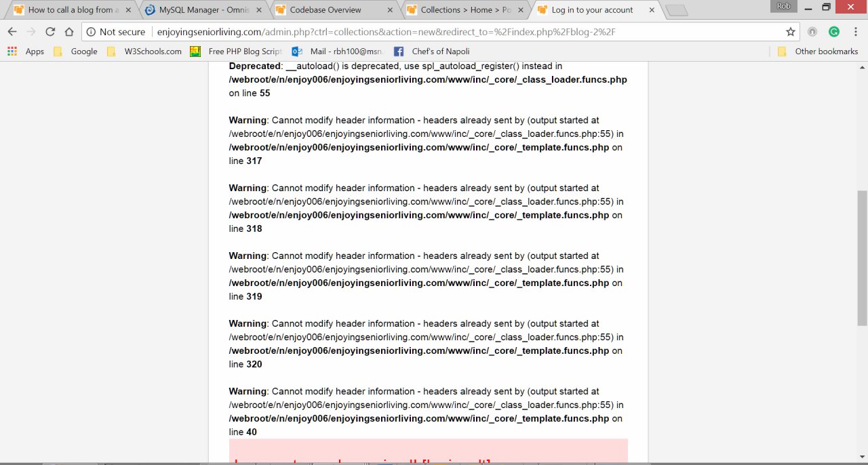
Task: Go back with browser Back arrow
Action: [x=12, y=32]
